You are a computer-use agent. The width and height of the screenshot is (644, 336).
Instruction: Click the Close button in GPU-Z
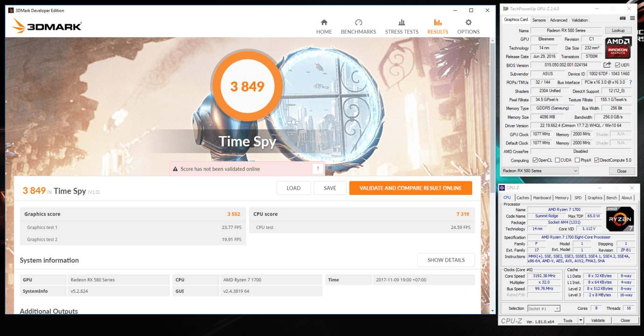click(622, 171)
